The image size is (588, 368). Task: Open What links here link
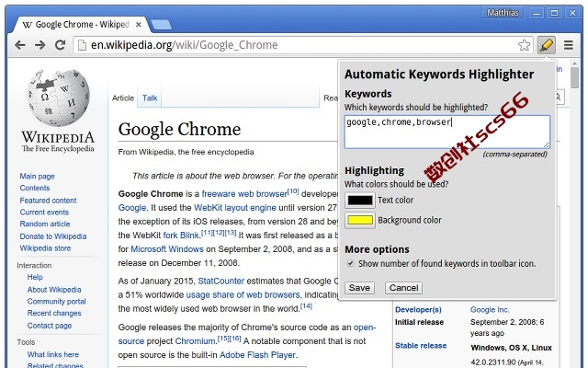point(53,354)
